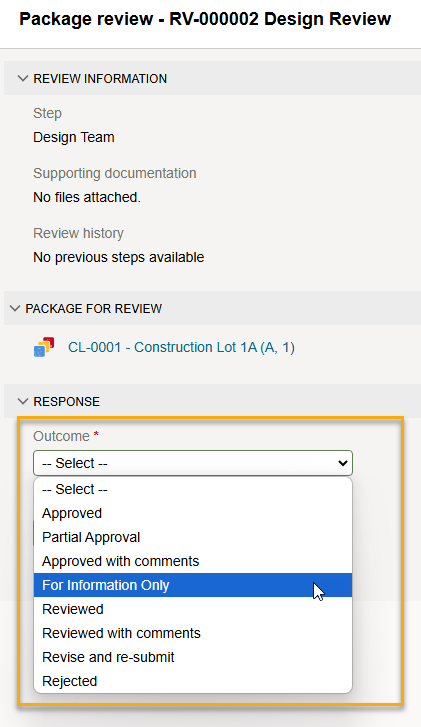Click the RESPONSE header label

click(x=66, y=402)
